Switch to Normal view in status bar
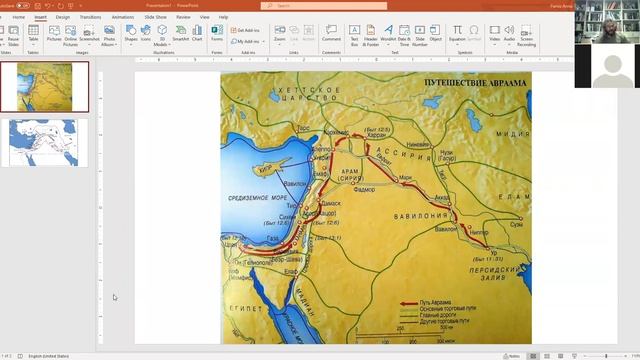The height and width of the screenshot is (360, 640). pyautogui.click(x=533, y=356)
